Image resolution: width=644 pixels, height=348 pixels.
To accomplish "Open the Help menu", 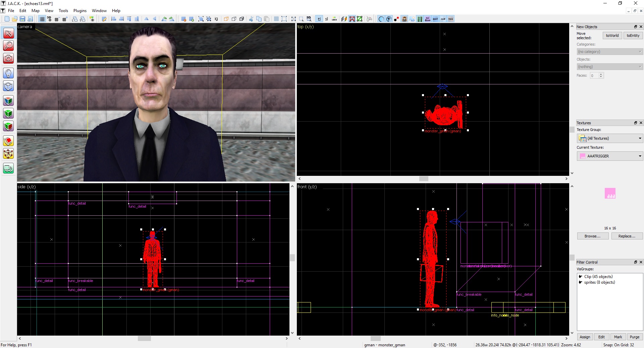I will [x=116, y=11].
